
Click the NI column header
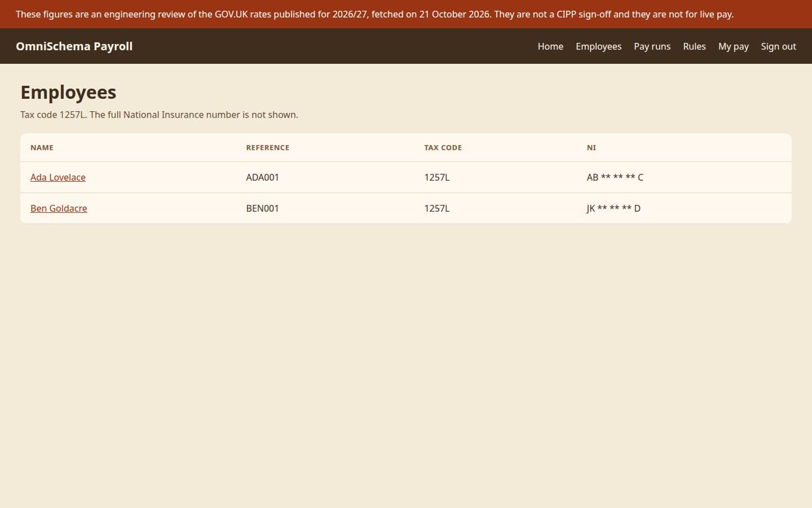[x=591, y=147]
